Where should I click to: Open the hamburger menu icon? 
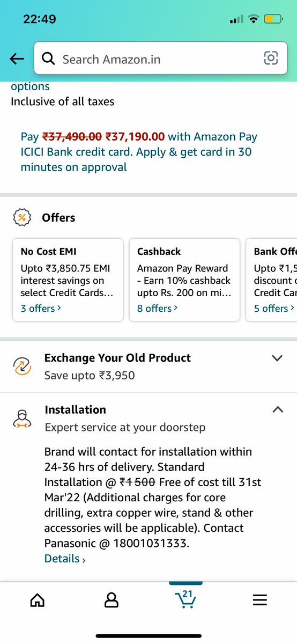tap(259, 600)
